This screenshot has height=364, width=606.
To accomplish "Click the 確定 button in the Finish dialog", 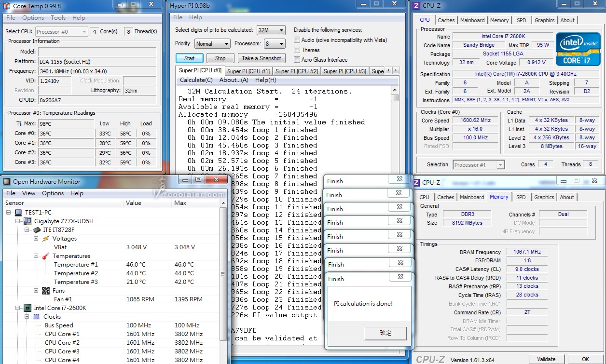I will click(x=386, y=333).
